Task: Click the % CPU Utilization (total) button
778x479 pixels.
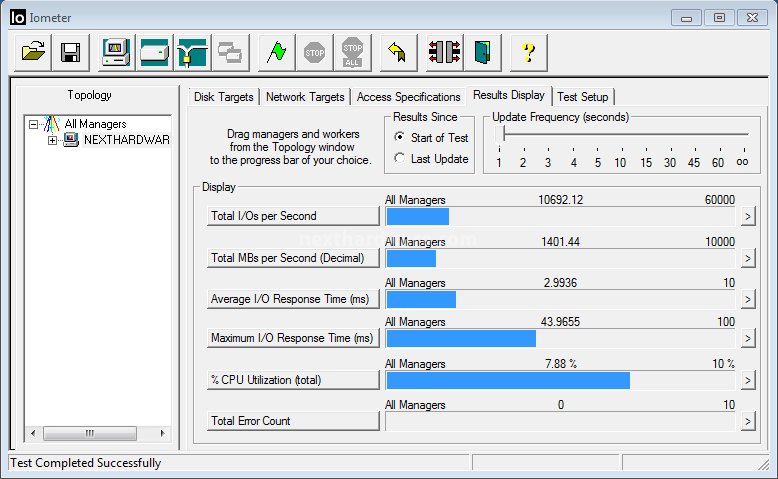Action: click(x=293, y=380)
